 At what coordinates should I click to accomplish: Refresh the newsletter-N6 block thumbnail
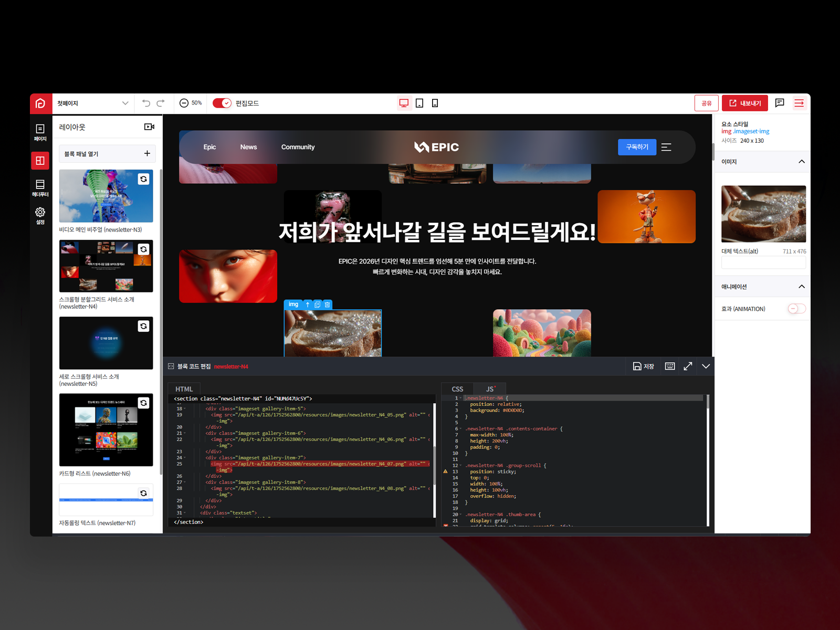tap(143, 403)
